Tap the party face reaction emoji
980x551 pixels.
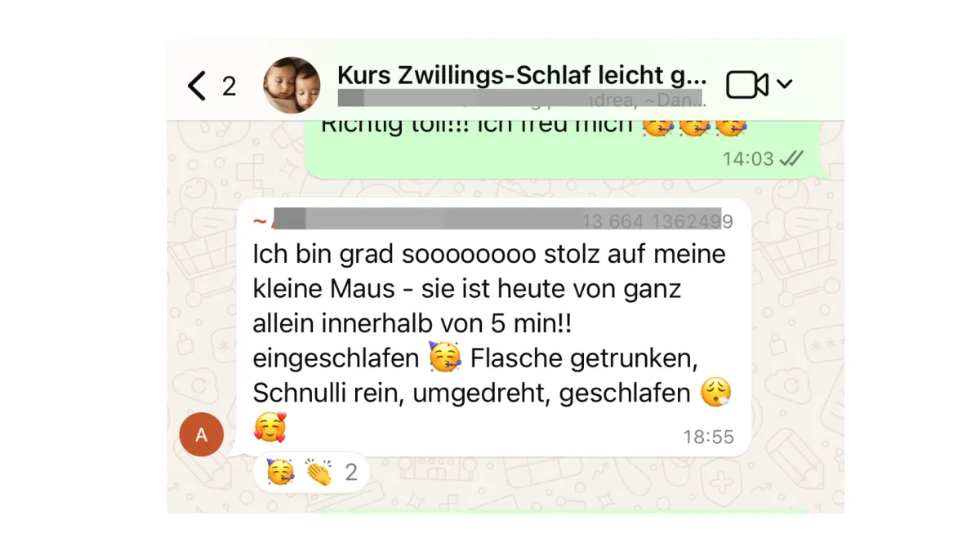point(280,472)
